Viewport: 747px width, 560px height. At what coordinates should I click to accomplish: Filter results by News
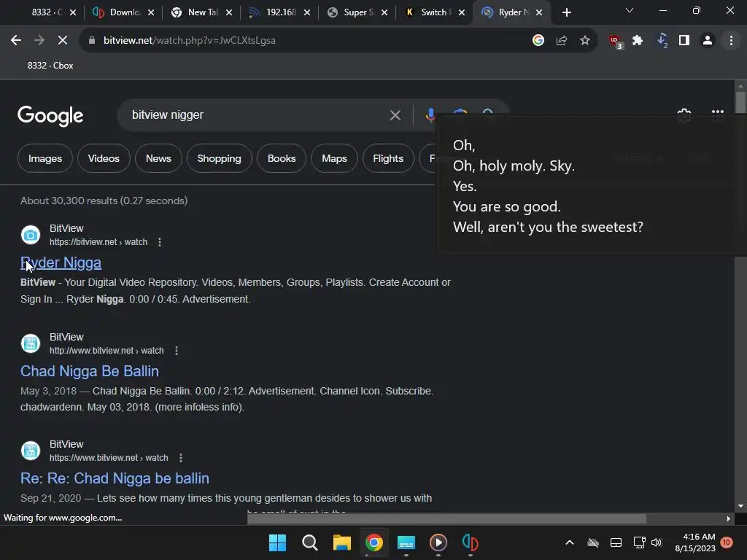click(x=158, y=158)
